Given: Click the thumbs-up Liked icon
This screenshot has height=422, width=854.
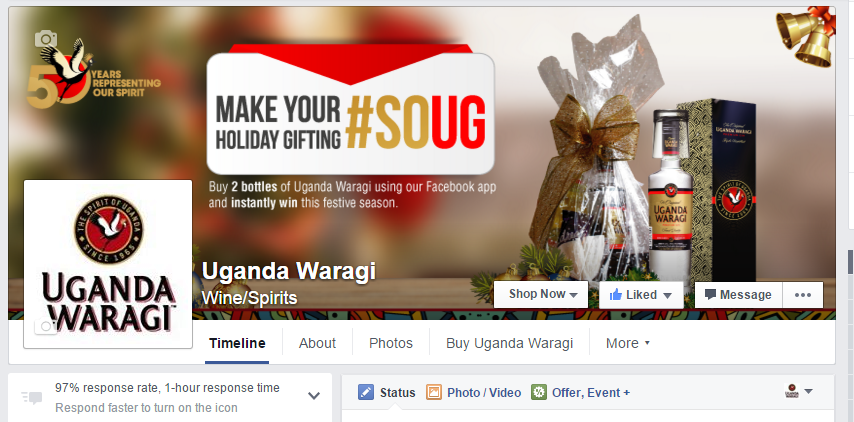Looking at the screenshot, I should [616, 295].
